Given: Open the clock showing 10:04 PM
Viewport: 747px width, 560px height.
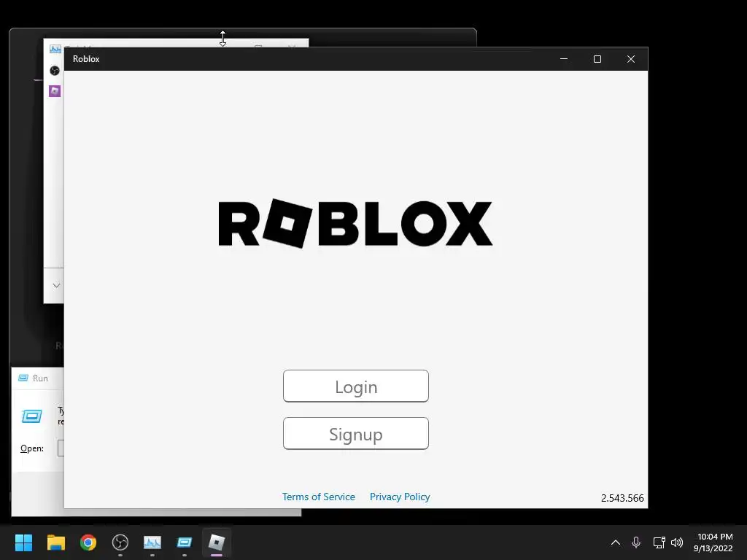Looking at the screenshot, I should [x=713, y=542].
